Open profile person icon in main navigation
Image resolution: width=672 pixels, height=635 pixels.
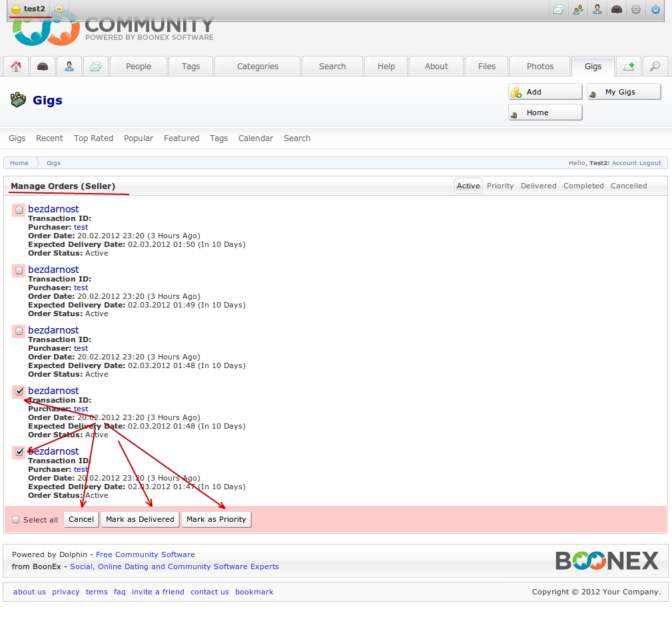click(69, 67)
